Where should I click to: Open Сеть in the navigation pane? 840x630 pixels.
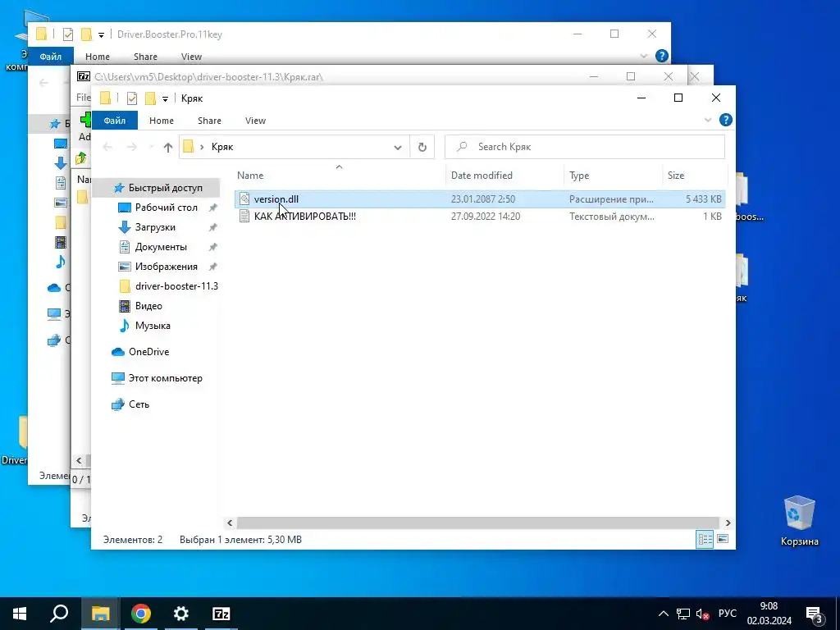(x=139, y=404)
